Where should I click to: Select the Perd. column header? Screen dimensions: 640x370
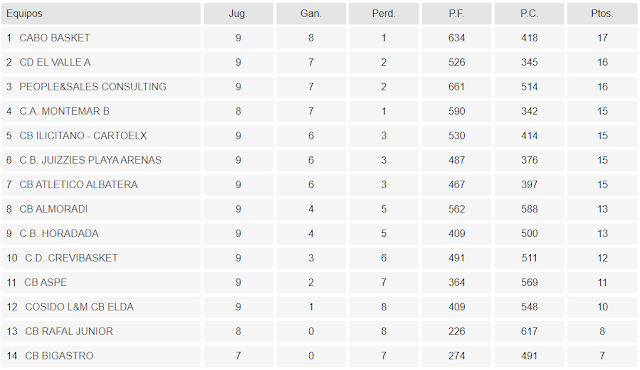click(384, 13)
